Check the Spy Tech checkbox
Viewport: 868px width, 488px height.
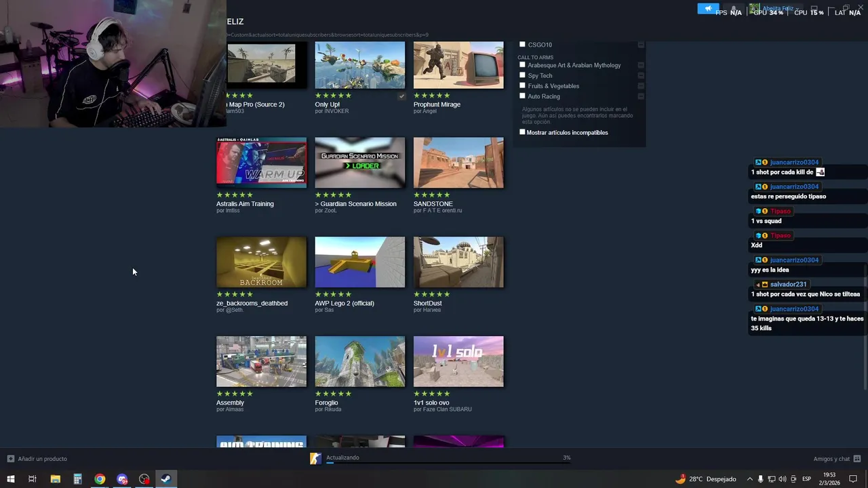click(x=522, y=75)
